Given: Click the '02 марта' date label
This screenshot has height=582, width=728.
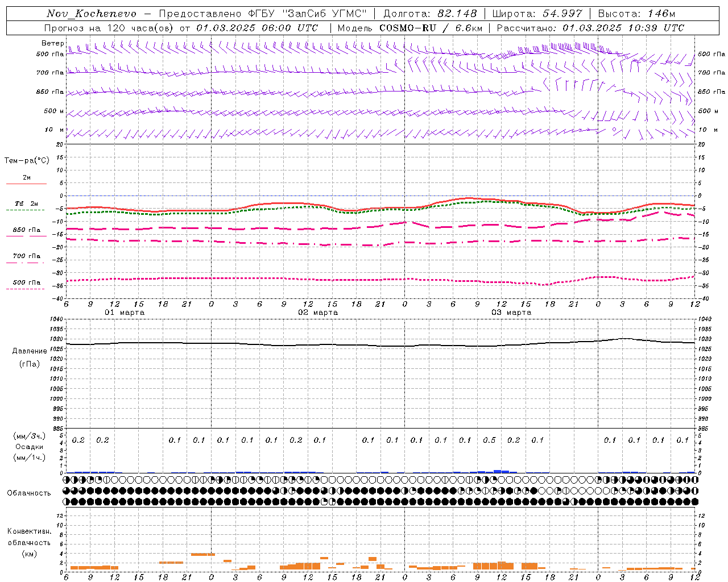Looking at the screenshot, I should click(318, 313).
